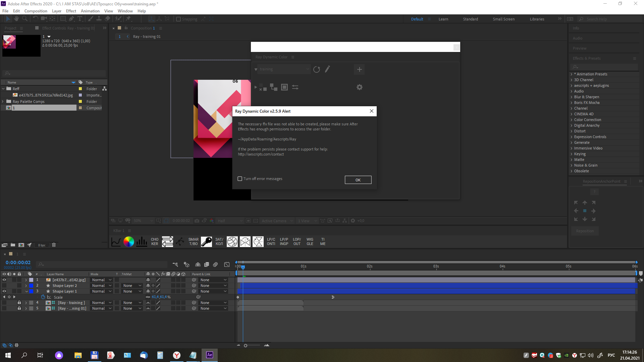Collapse Shape Layer 1 properties
644x362 pixels.
26,291
